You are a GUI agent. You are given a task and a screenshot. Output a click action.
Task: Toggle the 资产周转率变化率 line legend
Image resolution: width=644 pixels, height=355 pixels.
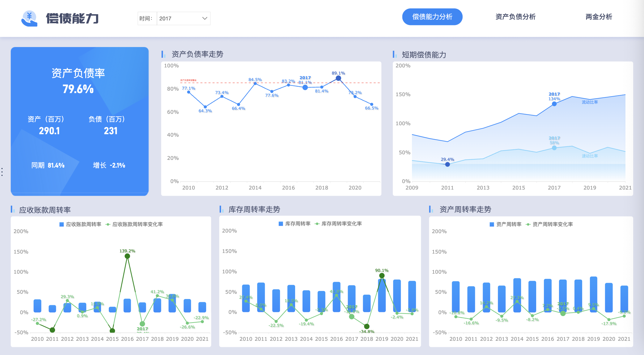[549, 224]
